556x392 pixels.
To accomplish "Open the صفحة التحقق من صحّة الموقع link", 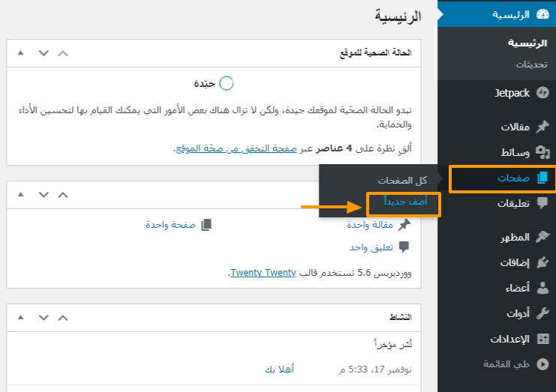I will coord(236,148).
